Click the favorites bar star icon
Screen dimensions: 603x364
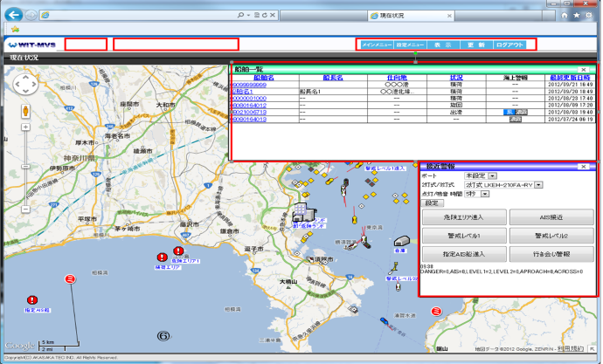click(x=15, y=29)
